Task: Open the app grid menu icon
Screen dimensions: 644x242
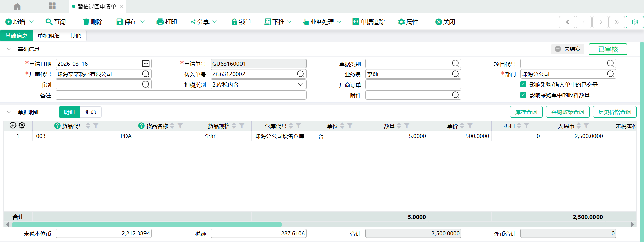Action: click(52, 6)
